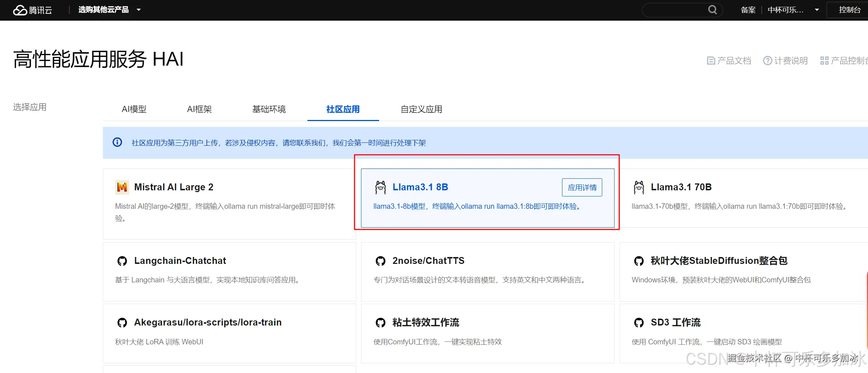Click GitHub icon beside 粘土特效工作流
Screen dimensions: 868x373
click(x=381, y=323)
